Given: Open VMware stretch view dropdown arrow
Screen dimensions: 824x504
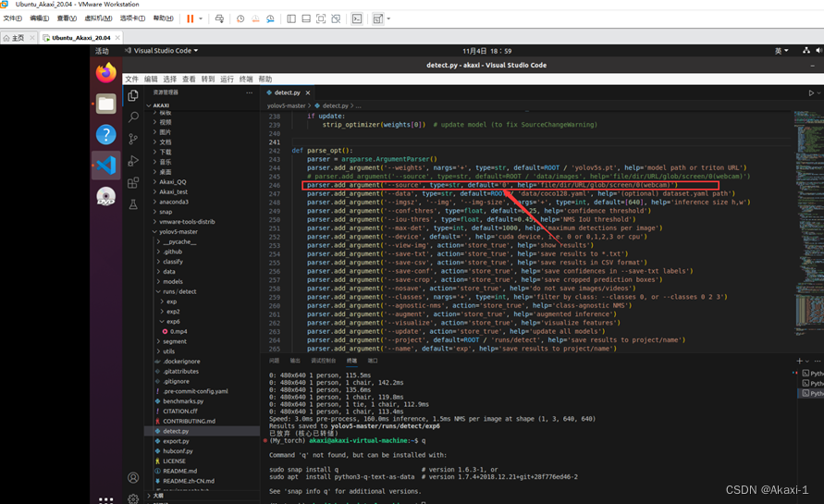Looking at the screenshot, I should [388, 18].
